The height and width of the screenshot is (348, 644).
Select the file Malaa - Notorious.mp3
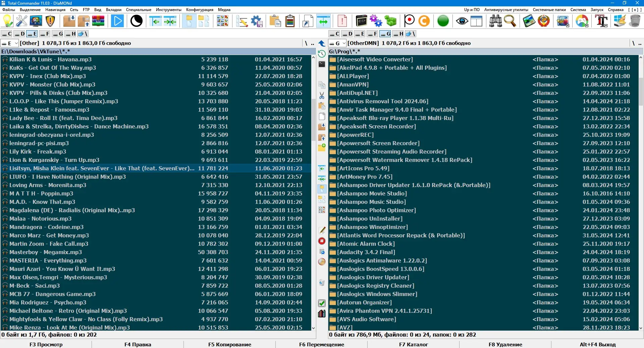[40, 219]
